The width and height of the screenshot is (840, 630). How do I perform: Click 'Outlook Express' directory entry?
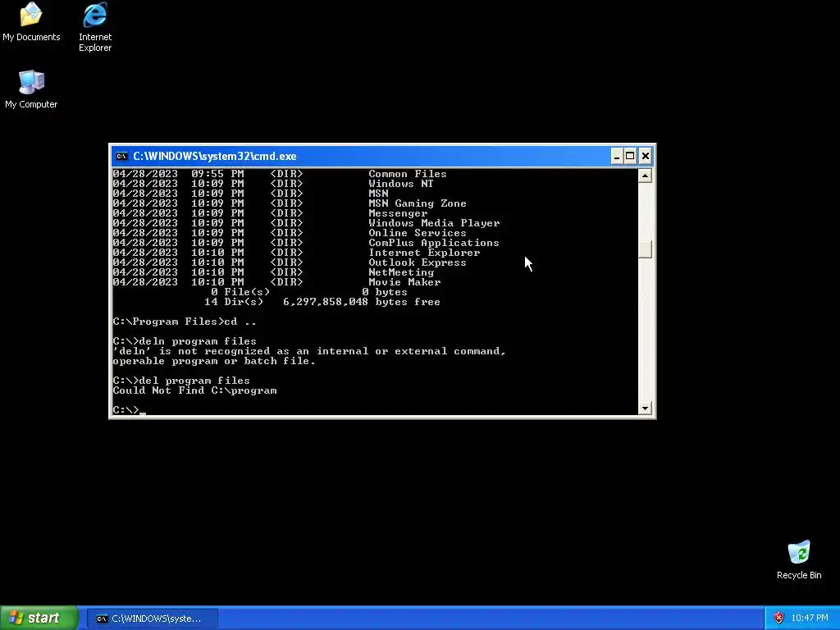point(418,262)
